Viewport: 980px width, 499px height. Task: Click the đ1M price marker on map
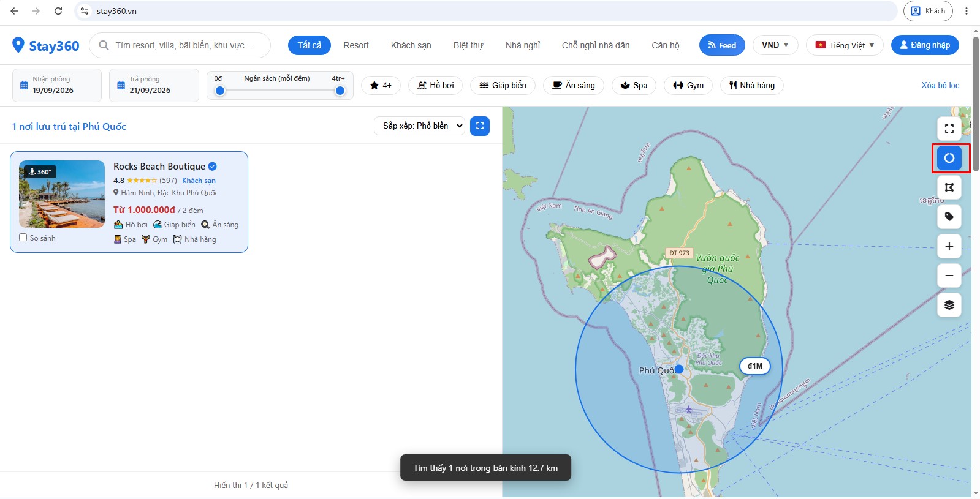(755, 366)
